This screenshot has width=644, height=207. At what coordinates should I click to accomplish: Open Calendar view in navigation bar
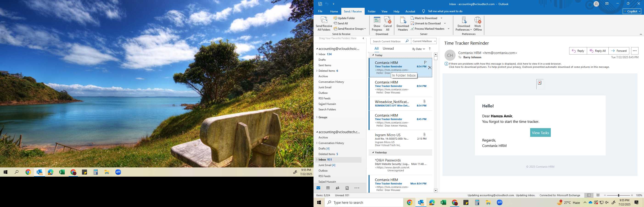tap(328, 188)
